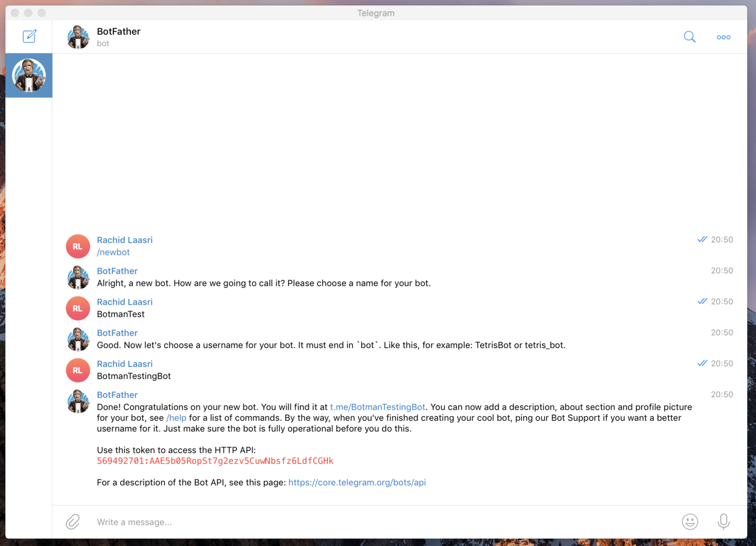The height and width of the screenshot is (546, 756).
Task: Click the BotFather sender name above 'Alright, a new bot'
Action: click(117, 271)
